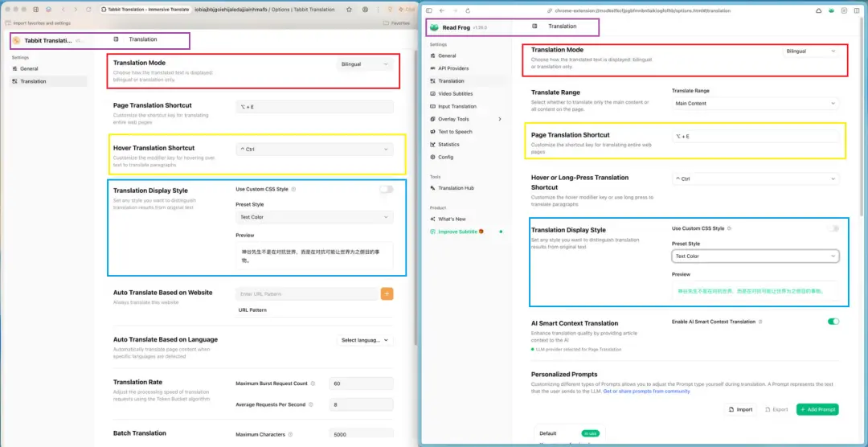Bookmark the Tabbit page with star icon
Screen dimensions: 868x447
point(349,10)
